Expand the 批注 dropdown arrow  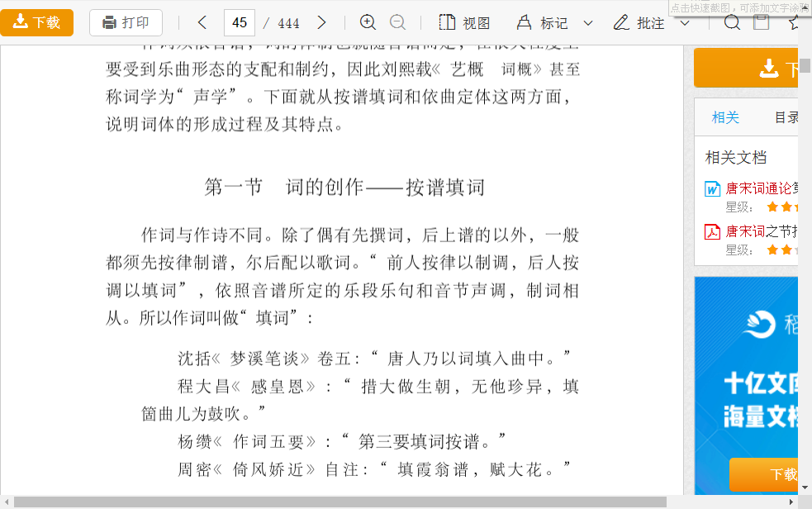coord(685,22)
